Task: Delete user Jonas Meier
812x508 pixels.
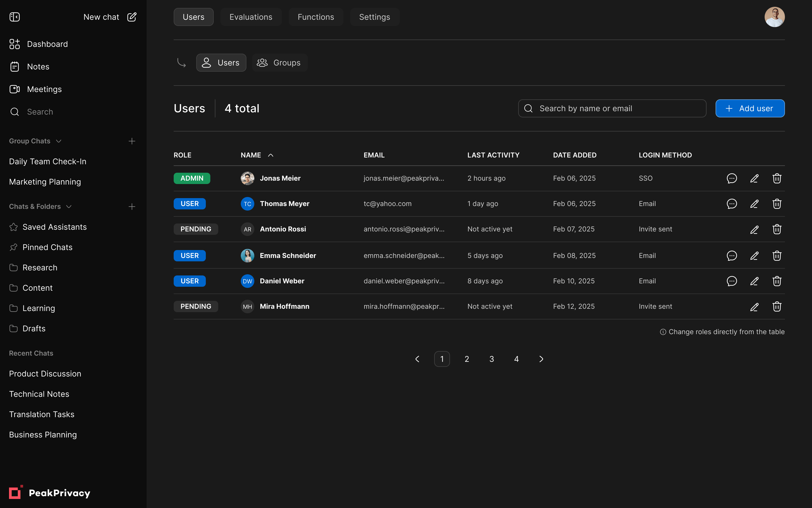Action: click(777, 178)
